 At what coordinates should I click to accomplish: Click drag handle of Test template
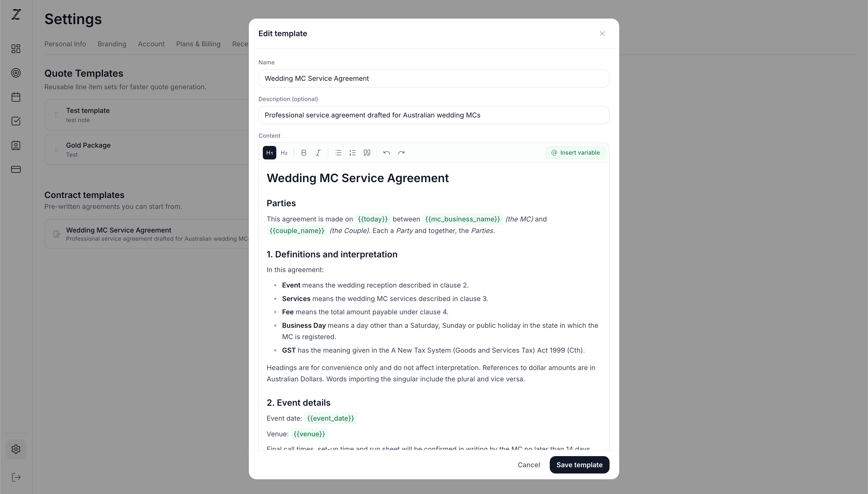coord(56,115)
